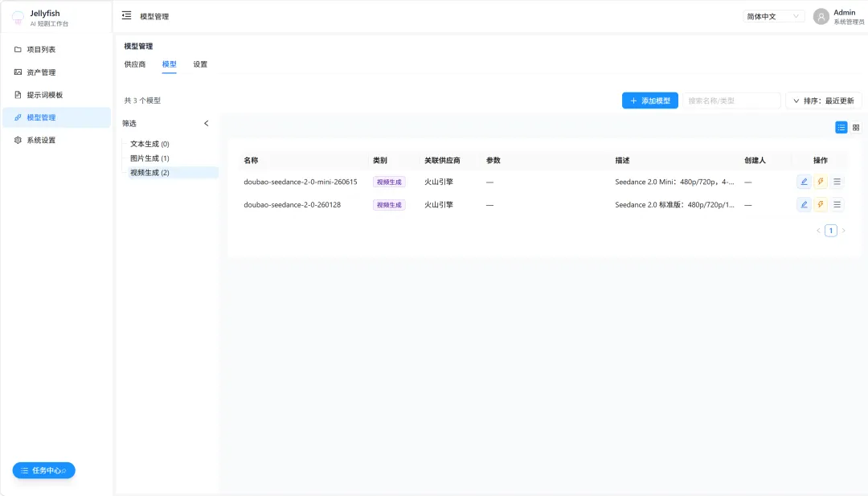Click the 描述 column header
Viewport: 868px width, 496px height.
point(622,161)
